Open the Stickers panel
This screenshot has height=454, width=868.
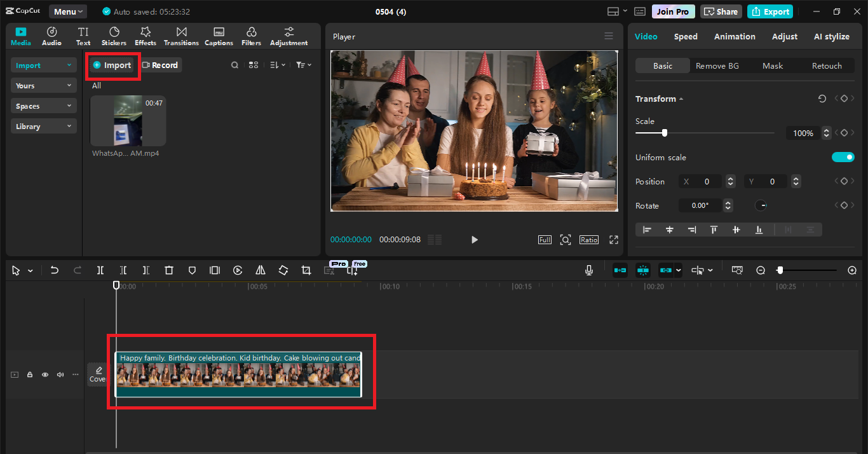tap(114, 36)
